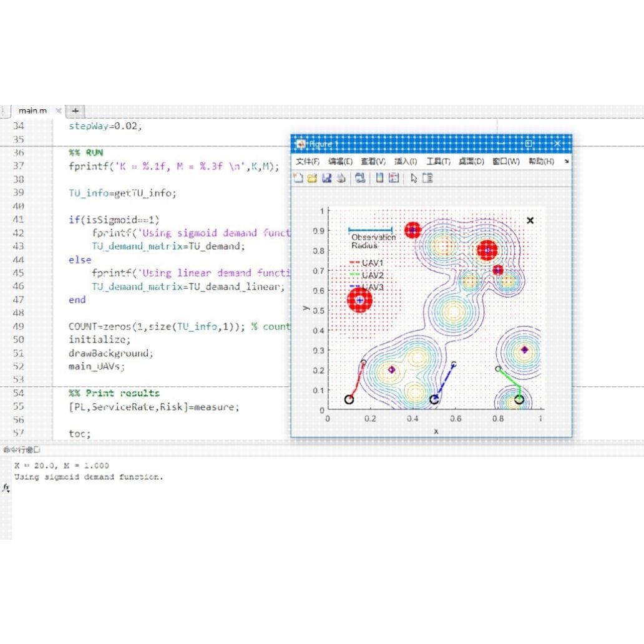Click the New Figure icon in Figure 1 toolbar
The width and height of the screenshot is (644, 644).
(298, 178)
